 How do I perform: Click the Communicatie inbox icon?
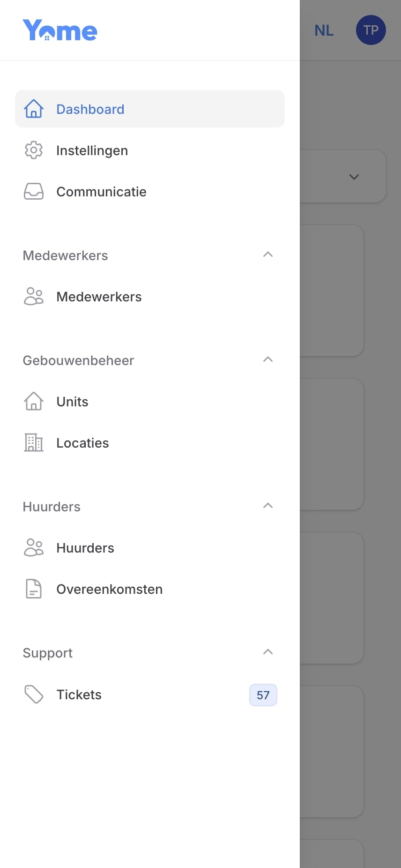pos(33,191)
